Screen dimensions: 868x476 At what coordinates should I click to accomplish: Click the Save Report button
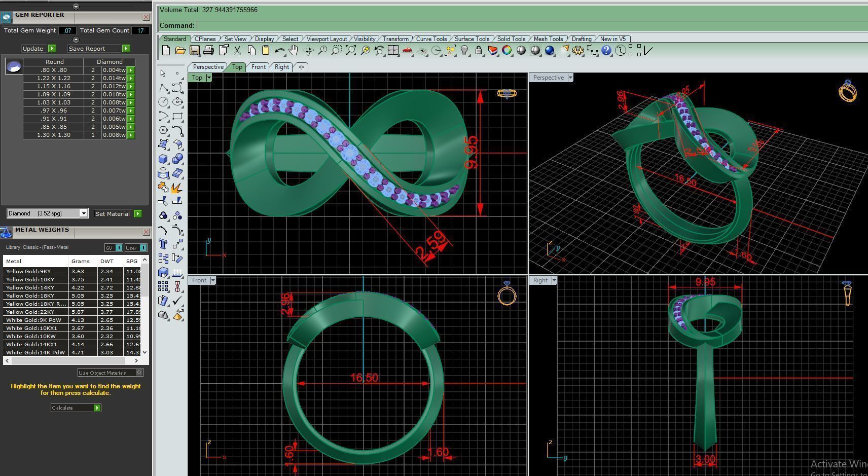point(99,49)
